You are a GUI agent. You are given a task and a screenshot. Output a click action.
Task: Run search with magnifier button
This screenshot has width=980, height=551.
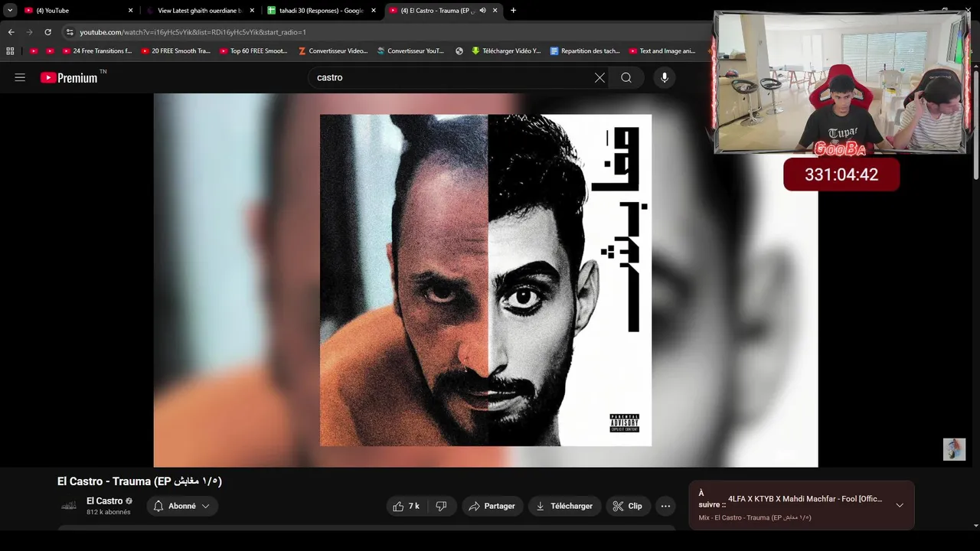(x=626, y=77)
